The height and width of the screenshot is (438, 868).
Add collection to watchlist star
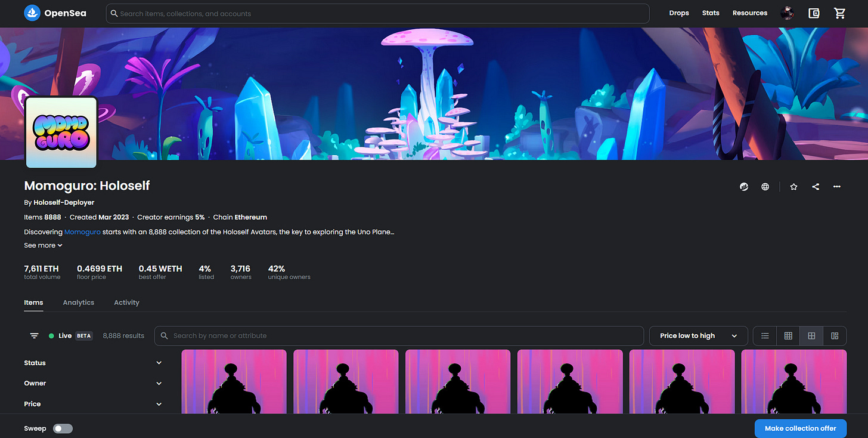(793, 187)
